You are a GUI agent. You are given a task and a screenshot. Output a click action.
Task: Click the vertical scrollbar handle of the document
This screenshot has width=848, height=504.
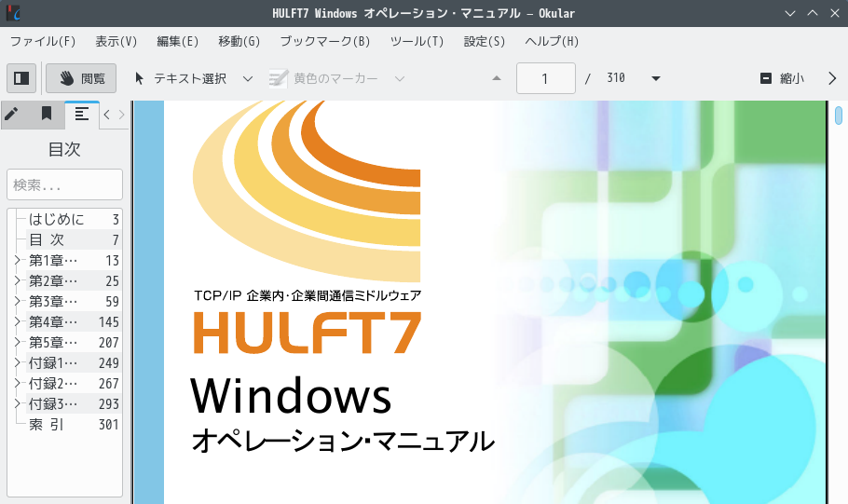click(839, 116)
